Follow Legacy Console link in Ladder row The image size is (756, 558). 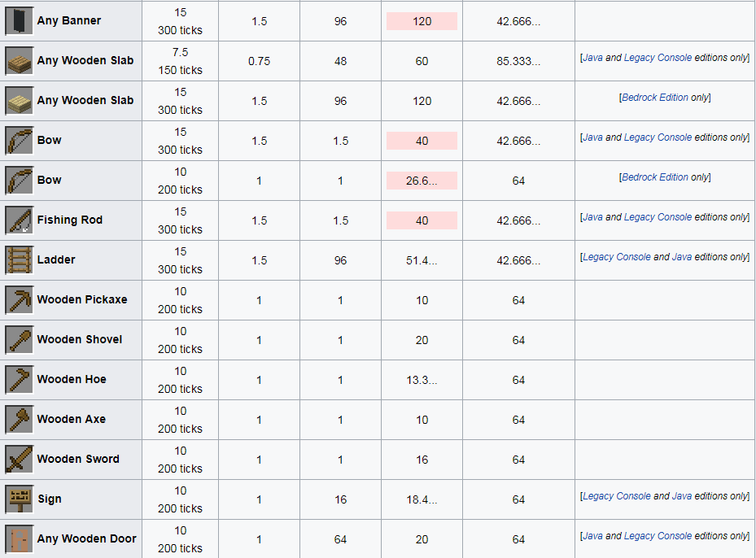pyautogui.click(x=616, y=257)
